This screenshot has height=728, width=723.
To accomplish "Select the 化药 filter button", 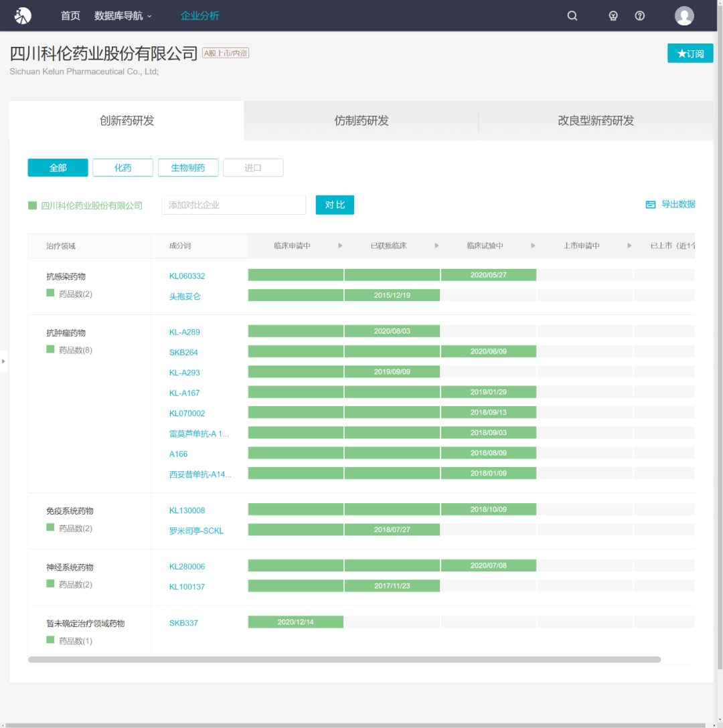I will coord(123,167).
